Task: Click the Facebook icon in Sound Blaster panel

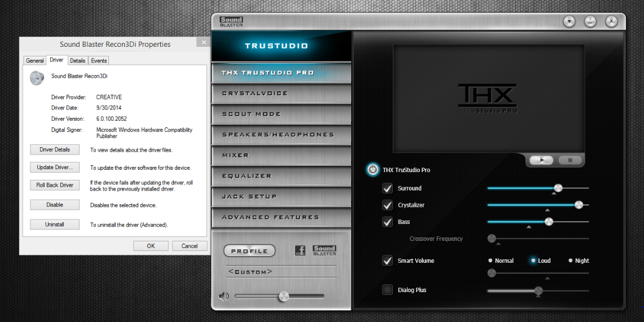Action: pos(300,250)
